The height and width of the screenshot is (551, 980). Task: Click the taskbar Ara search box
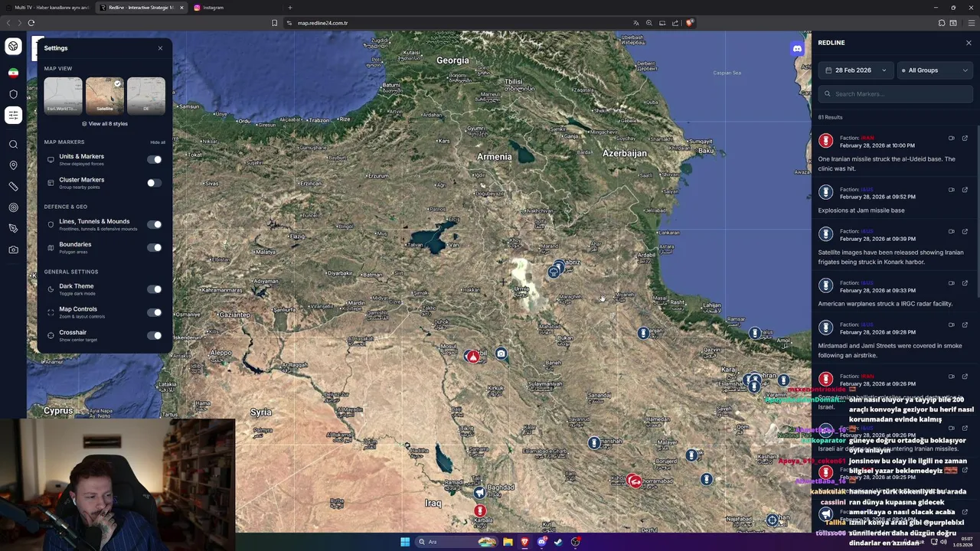pos(457,542)
